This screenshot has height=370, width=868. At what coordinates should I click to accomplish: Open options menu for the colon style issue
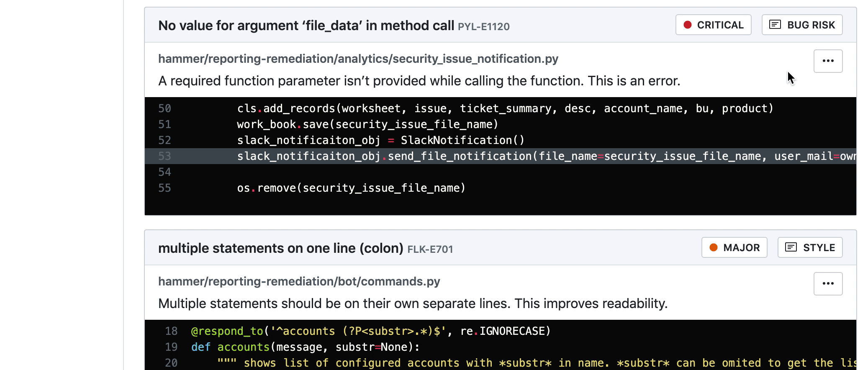827,283
